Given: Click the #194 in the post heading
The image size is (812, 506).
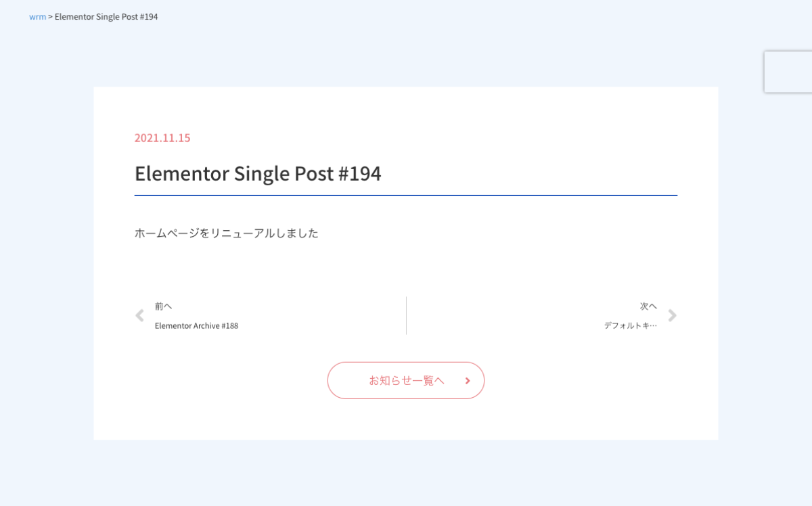Looking at the screenshot, I should 359,174.
